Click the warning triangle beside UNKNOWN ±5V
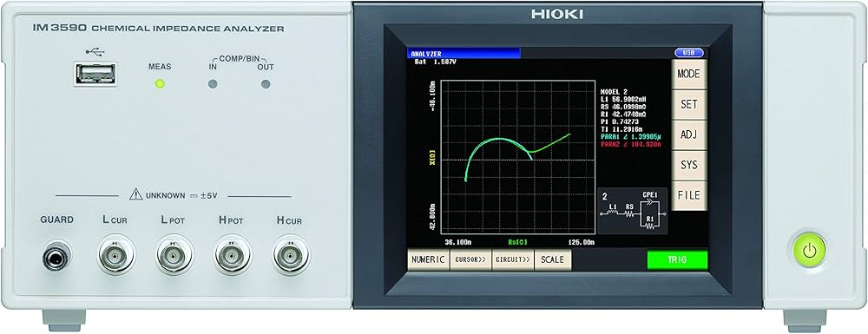868x334 pixels. 135,194
